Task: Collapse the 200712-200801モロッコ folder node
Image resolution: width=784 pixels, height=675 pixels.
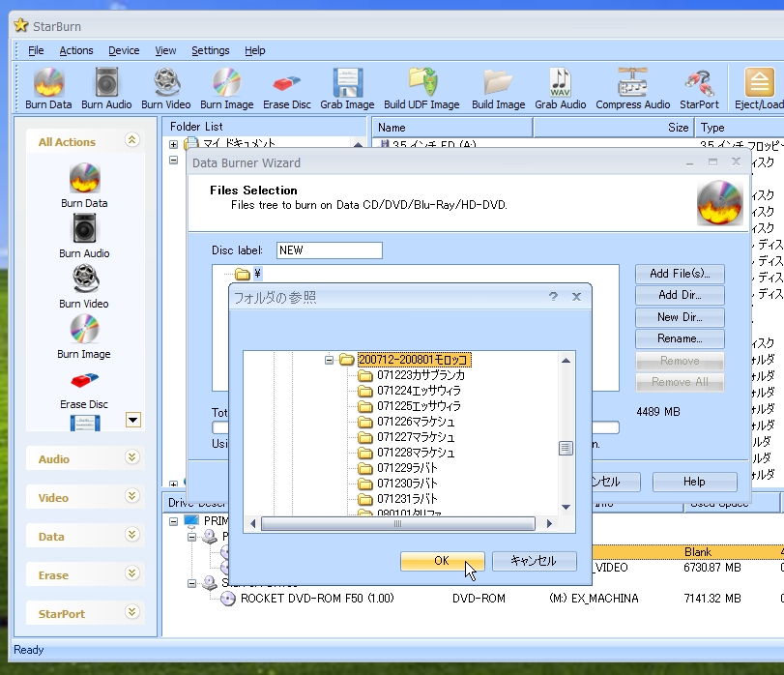Action: pos(329,360)
